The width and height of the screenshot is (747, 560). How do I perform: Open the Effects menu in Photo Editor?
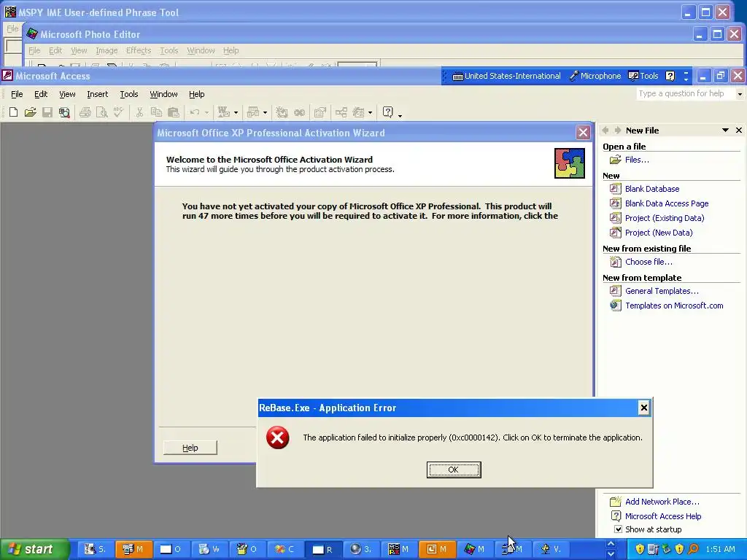pos(138,50)
